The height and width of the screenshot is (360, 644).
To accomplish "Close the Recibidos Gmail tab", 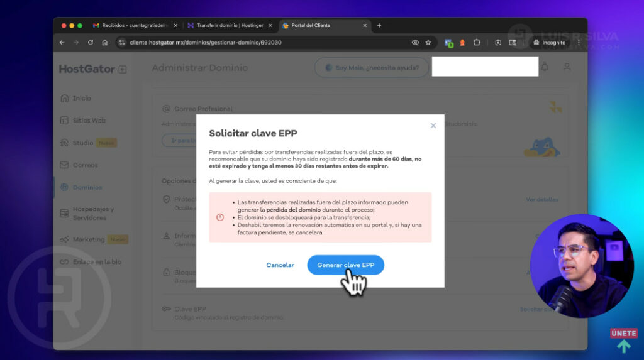I will 175,26.
